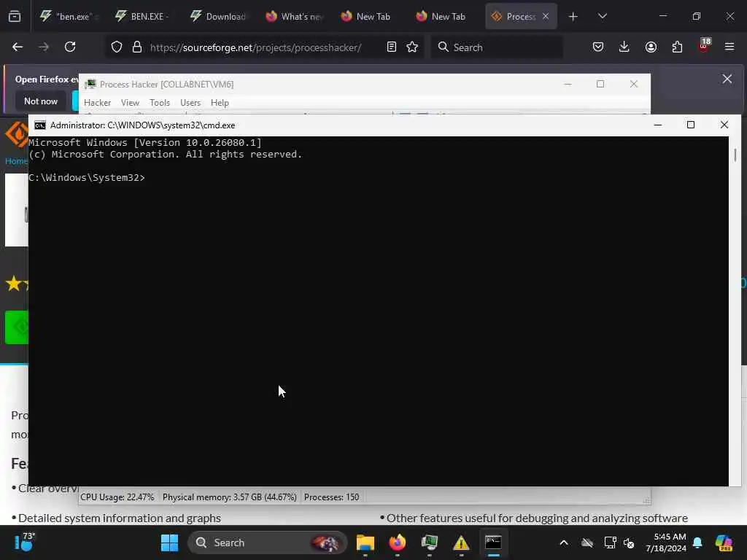The image size is (747, 560).
Task: Open the View menu in Process Hacker
Action: pos(130,103)
